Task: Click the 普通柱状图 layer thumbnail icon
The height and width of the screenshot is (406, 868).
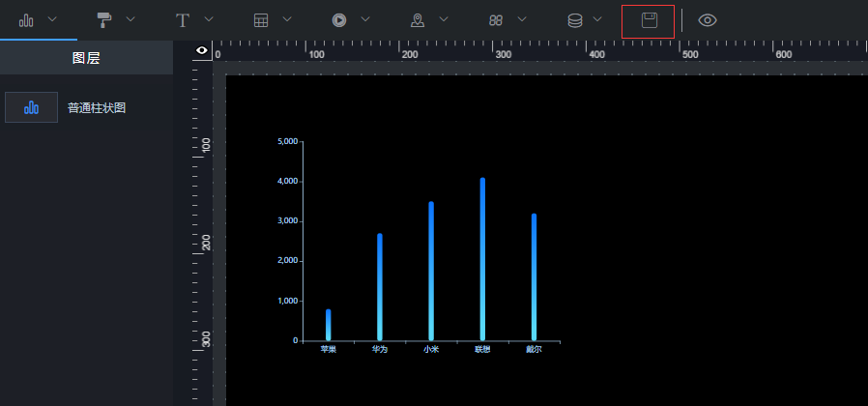Action: pos(32,107)
